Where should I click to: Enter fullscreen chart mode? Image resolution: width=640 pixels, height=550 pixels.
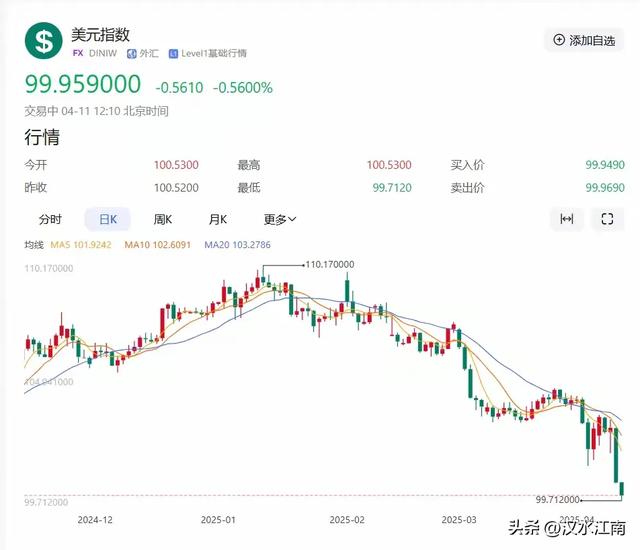[607, 219]
